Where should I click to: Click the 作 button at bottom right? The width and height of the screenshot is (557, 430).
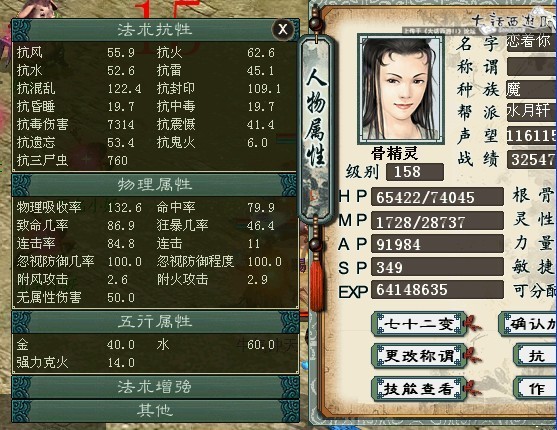tap(536, 389)
